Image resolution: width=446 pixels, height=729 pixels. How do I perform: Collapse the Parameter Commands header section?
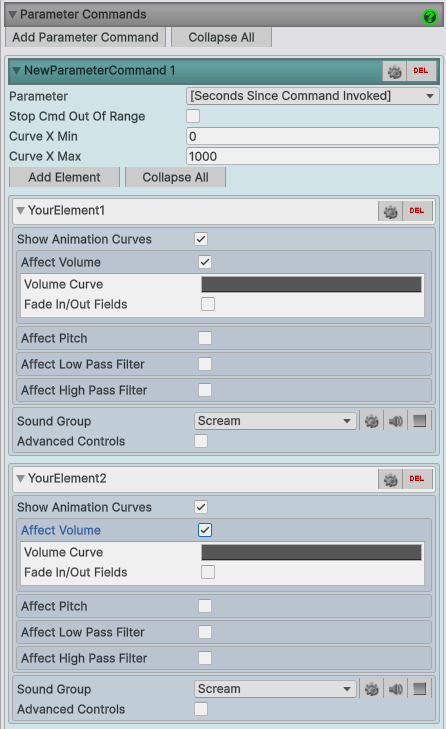[x=13, y=15]
